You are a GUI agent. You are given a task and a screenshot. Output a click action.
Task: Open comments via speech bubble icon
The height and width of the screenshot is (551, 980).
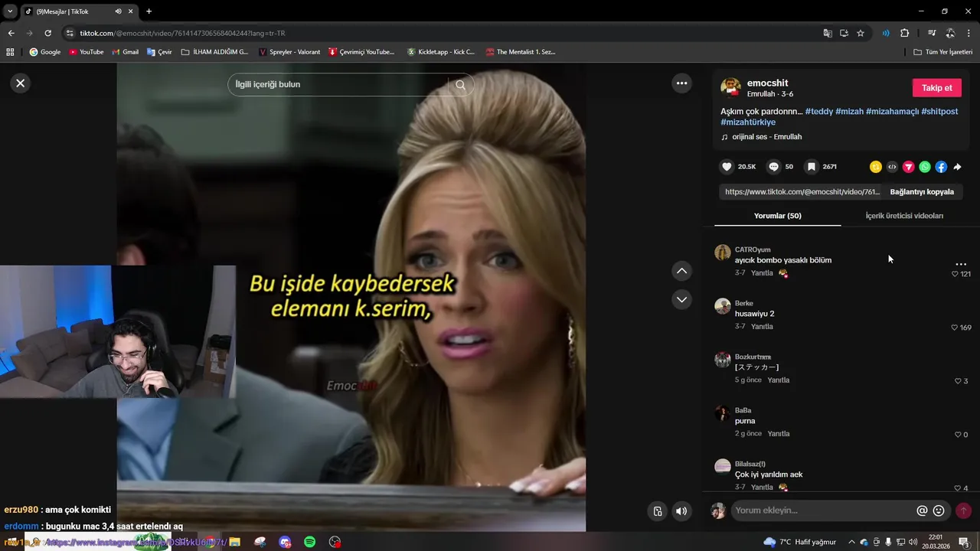(x=773, y=167)
